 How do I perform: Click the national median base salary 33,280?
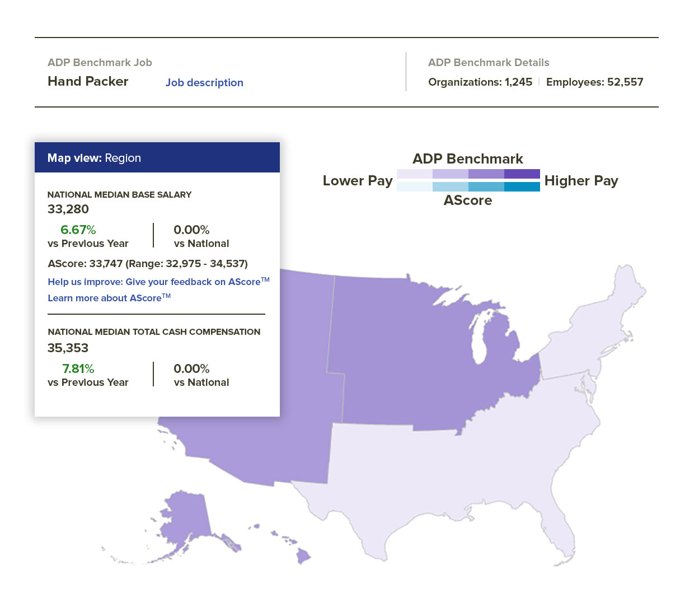(x=68, y=209)
